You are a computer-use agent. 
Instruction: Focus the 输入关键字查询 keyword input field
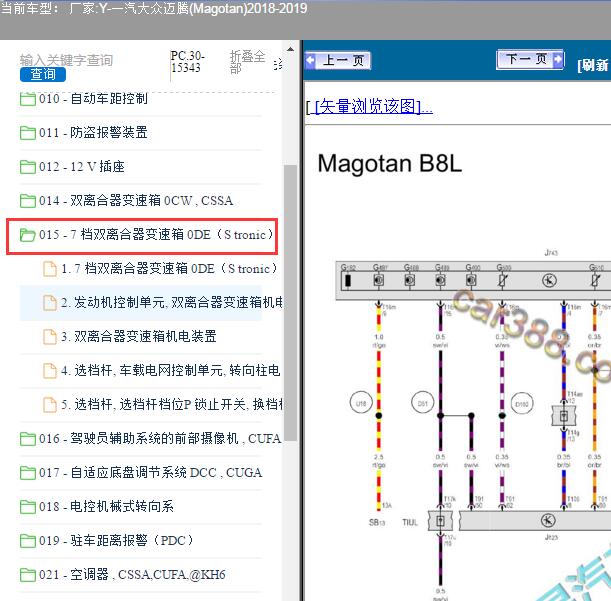pyautogui.click(x=66, y=60)
